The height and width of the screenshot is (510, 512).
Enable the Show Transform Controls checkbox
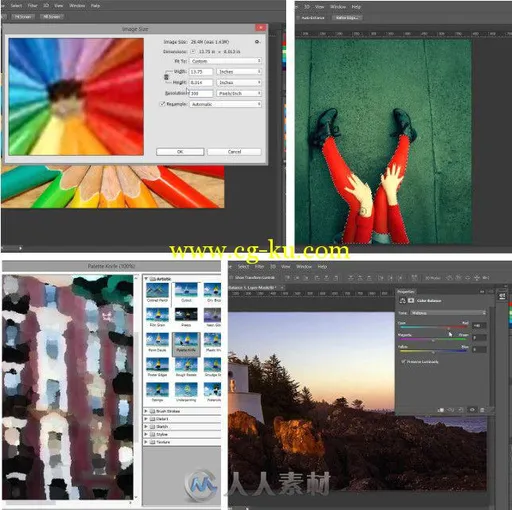[x=231, y=278]
